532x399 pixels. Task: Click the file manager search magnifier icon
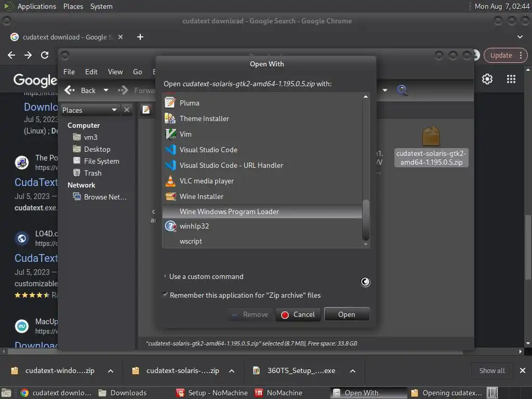[402, 90]
